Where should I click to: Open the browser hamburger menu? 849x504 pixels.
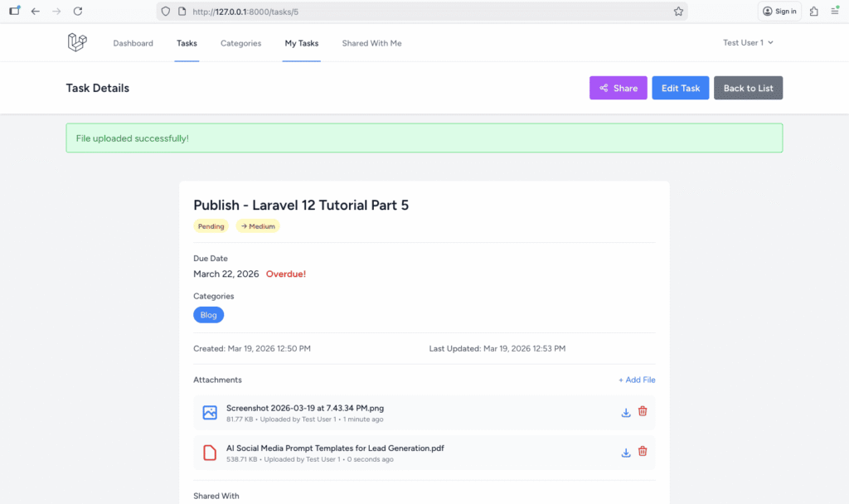[x=834, y=12]
